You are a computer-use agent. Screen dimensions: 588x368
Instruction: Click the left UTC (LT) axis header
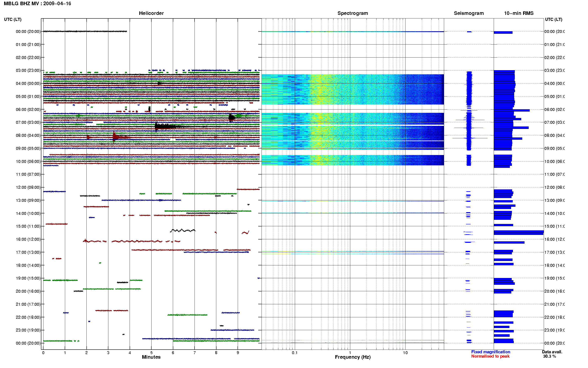[x=13, y=19]
